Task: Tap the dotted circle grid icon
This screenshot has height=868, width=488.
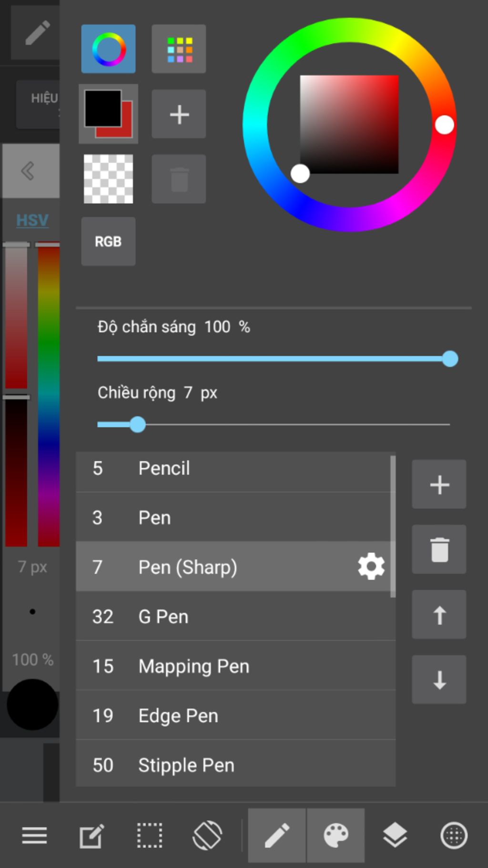Action: coord(454,835)
